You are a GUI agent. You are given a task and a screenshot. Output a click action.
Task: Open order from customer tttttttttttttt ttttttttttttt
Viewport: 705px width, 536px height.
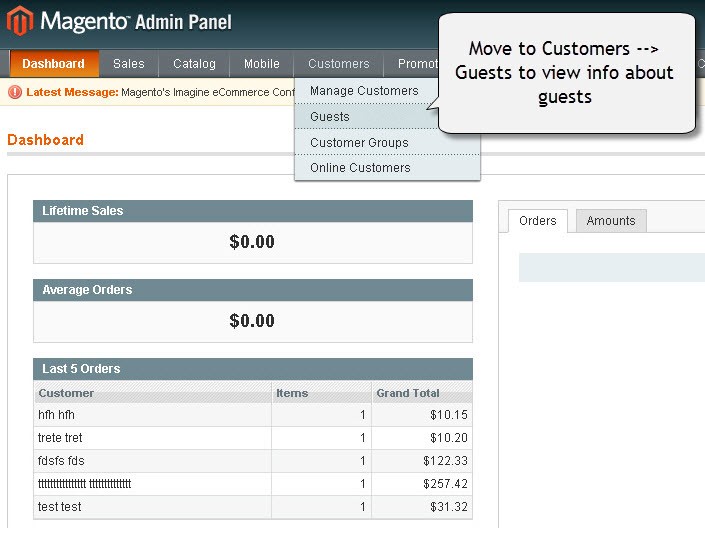tap(253, 484)
